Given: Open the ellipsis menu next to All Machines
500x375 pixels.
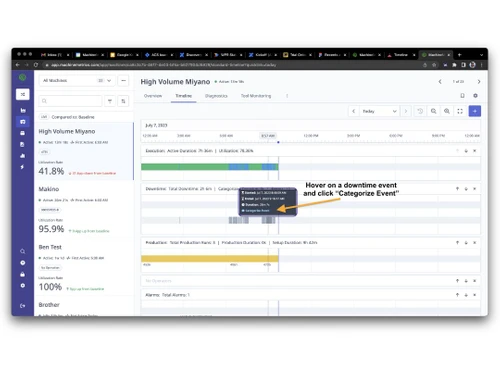Looking at the screenshot, I should click(123, 81).
